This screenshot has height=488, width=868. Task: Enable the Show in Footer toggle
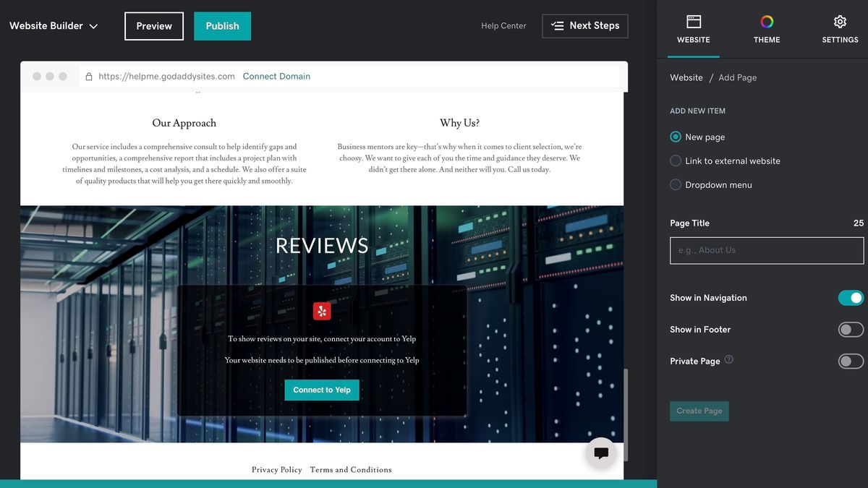(x=851, y=330)
